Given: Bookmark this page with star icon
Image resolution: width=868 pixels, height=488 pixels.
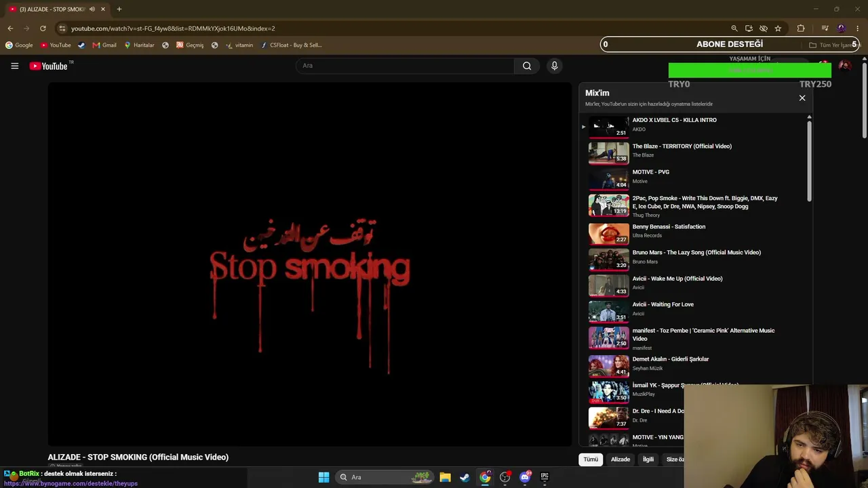Looking at the screenshot, I should point(778,28).
